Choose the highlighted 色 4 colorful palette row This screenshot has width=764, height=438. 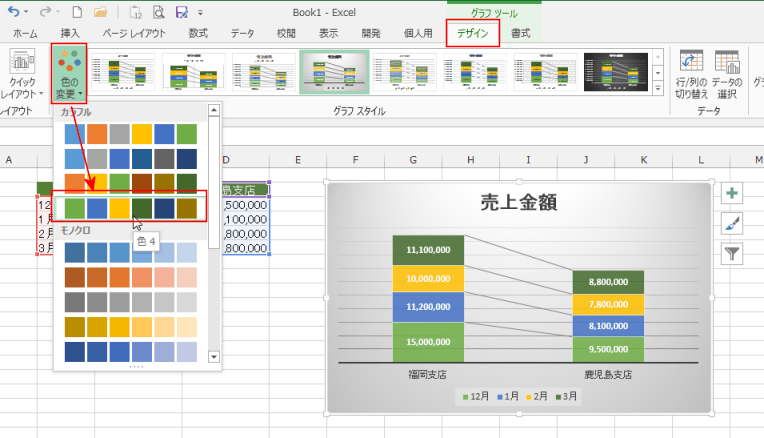(130, 207)
